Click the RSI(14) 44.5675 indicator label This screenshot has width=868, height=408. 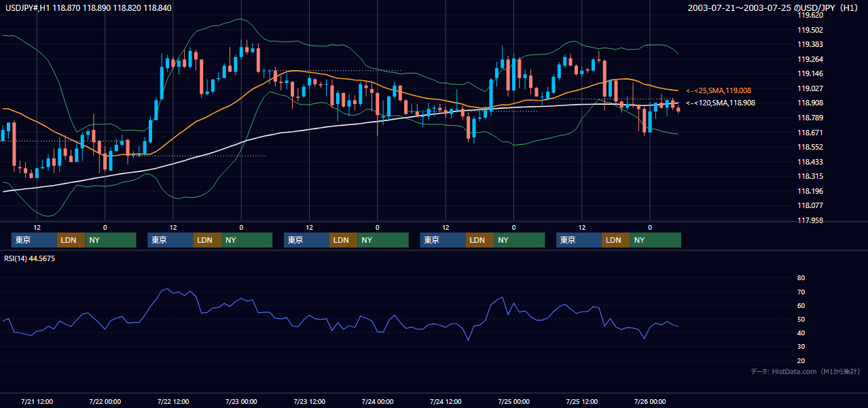[30, 258]
